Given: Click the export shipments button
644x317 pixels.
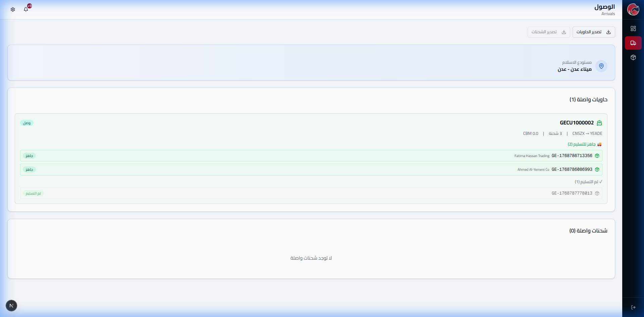Looking at the screenshot, I should 548,32.
